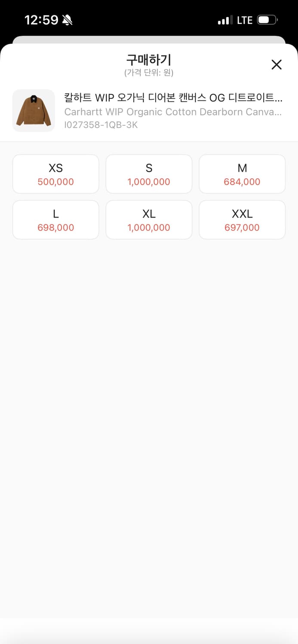Tap the silent mode bell icon

click(x=67, y=20)
